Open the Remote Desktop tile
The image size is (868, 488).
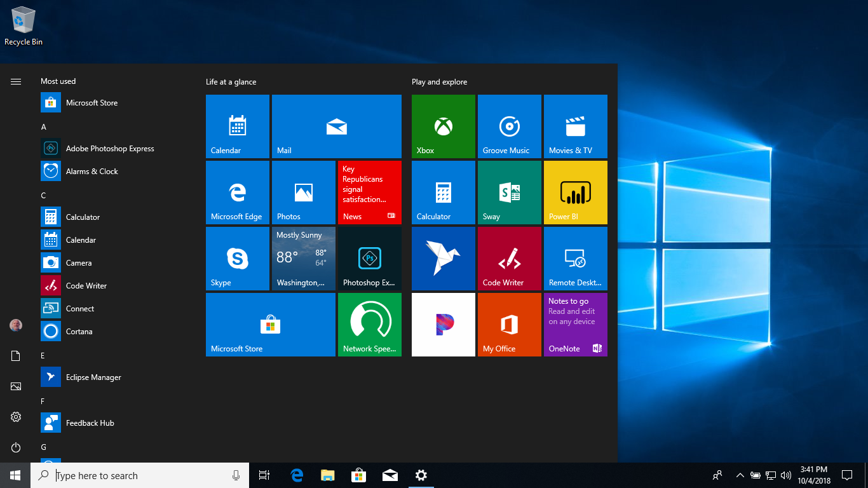coord(575,259)
